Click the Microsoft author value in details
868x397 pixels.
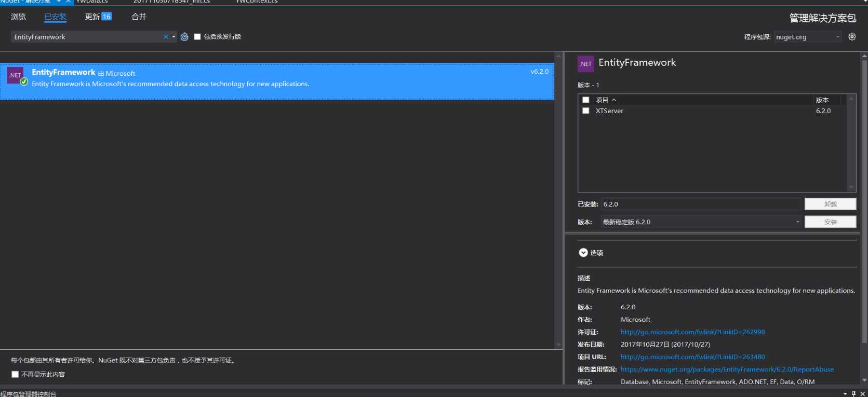pos(635,320)
